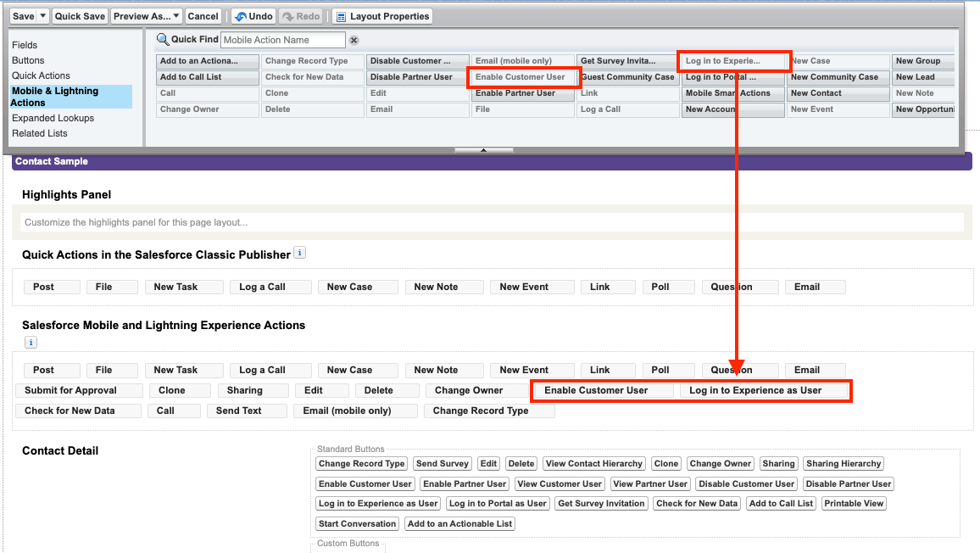Viewport: 980px width, 553px height.
Task: Click the Quick Save button
Action: [80, 16]
